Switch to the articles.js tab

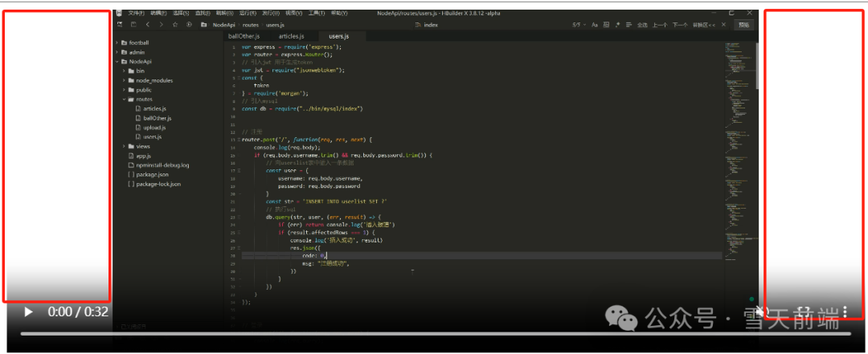(291, 36)
